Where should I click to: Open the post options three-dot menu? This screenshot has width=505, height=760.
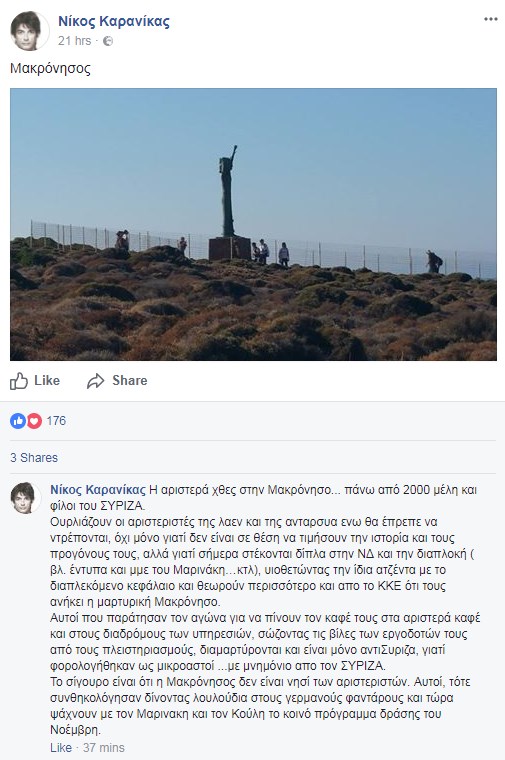[x=490, y=19]
